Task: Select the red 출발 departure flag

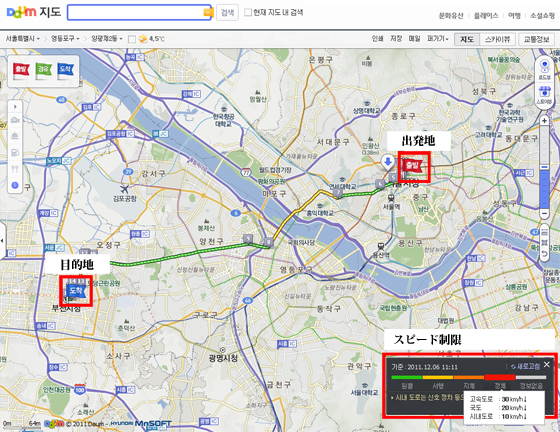Action: tap(21, 70)
